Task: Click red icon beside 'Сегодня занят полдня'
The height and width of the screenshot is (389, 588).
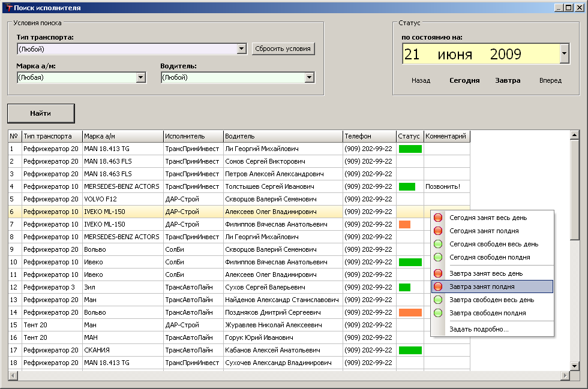Action: click(x=438, y=231)
